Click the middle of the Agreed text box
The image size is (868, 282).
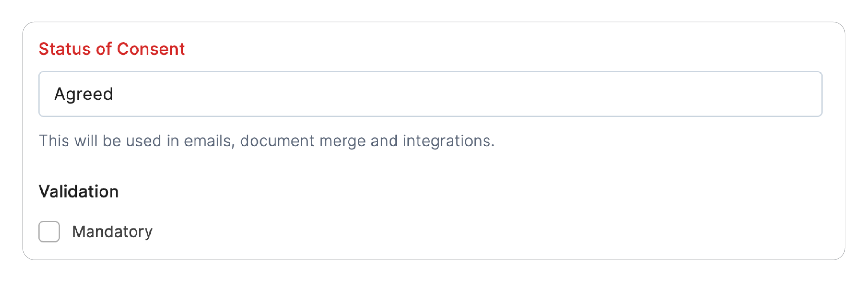point(430,94)
